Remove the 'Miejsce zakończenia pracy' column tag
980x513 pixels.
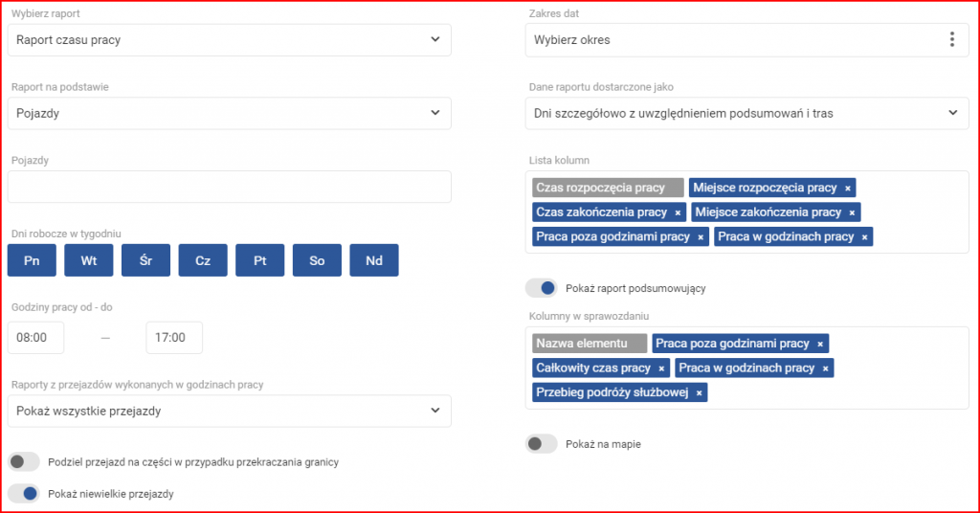point(852,212)
